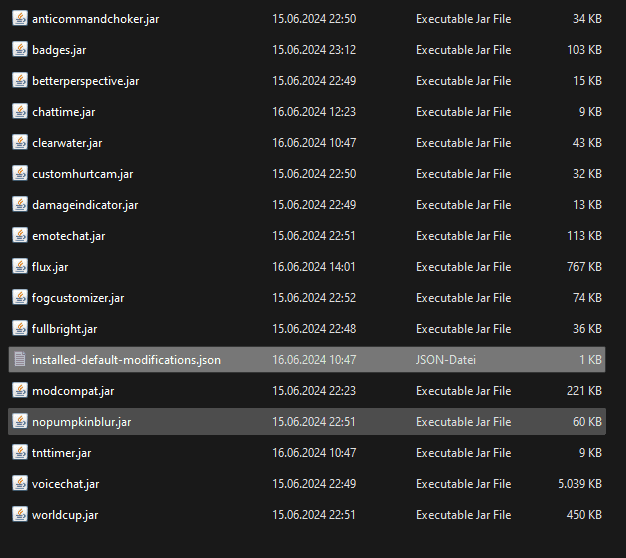Screen dimensions: 626x558
Task: Select the icon of betterperspective.jar
Action: (20, 80)
